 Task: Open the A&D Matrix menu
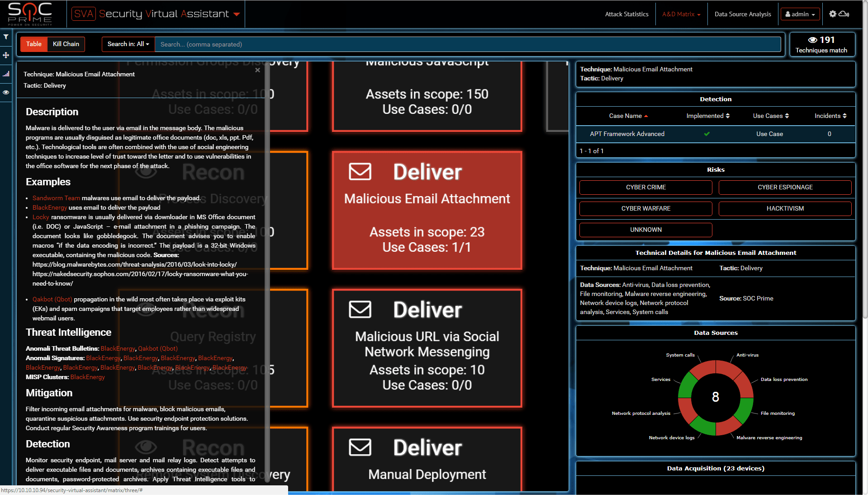tap(681, 14)
